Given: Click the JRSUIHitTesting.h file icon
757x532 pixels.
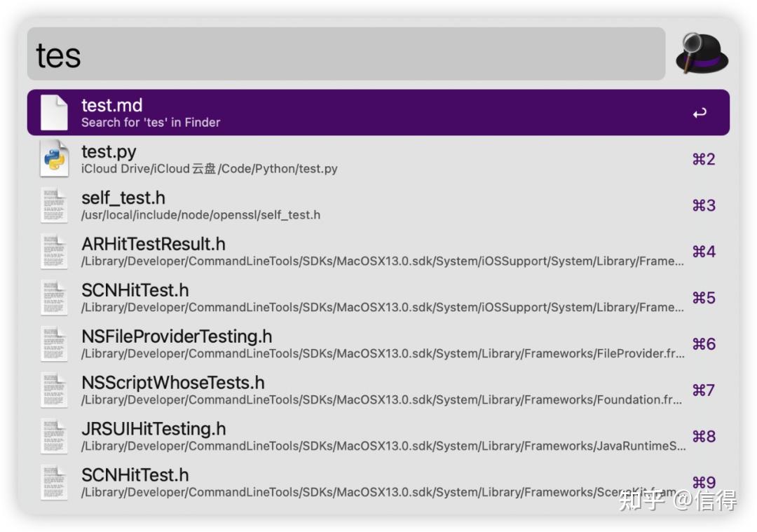Looking at the screenshot, I should tap(54, 436).
